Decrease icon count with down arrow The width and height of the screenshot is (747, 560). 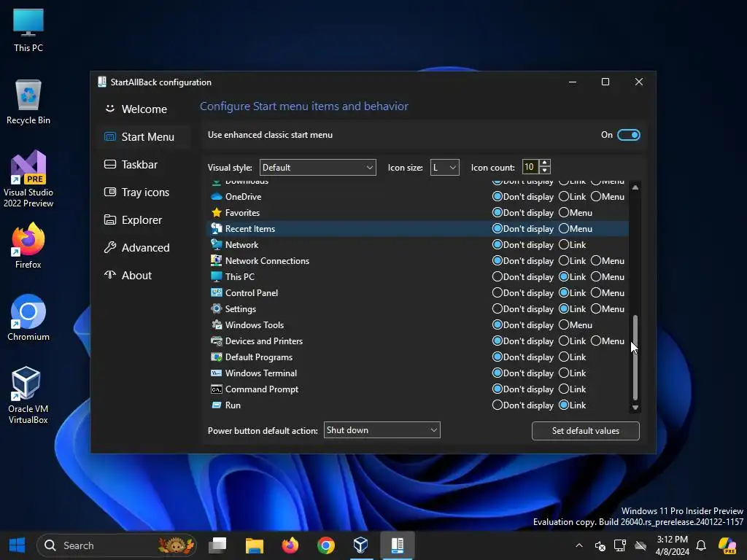coord(545,171)
